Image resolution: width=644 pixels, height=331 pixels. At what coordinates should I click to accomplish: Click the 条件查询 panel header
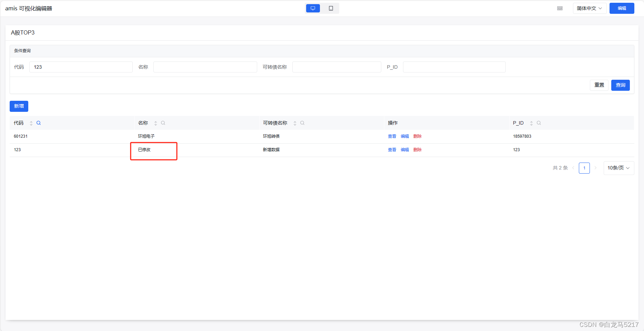point(22,51)
